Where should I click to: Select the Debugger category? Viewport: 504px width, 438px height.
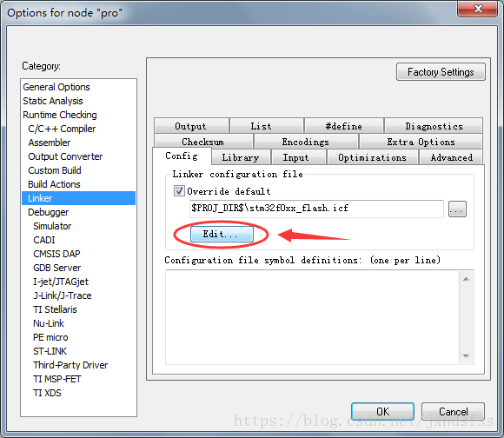[x=48, y=212]
